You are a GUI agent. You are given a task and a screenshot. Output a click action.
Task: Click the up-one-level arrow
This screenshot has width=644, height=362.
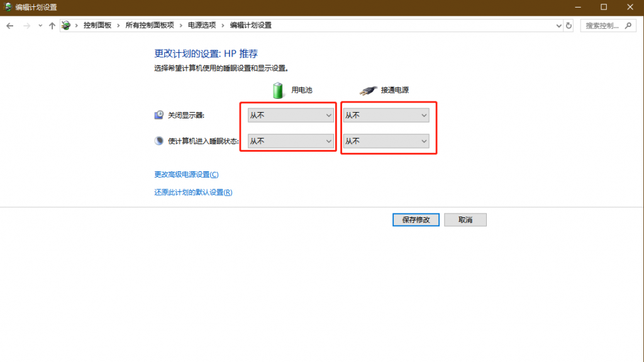click(x=52, y=26)
